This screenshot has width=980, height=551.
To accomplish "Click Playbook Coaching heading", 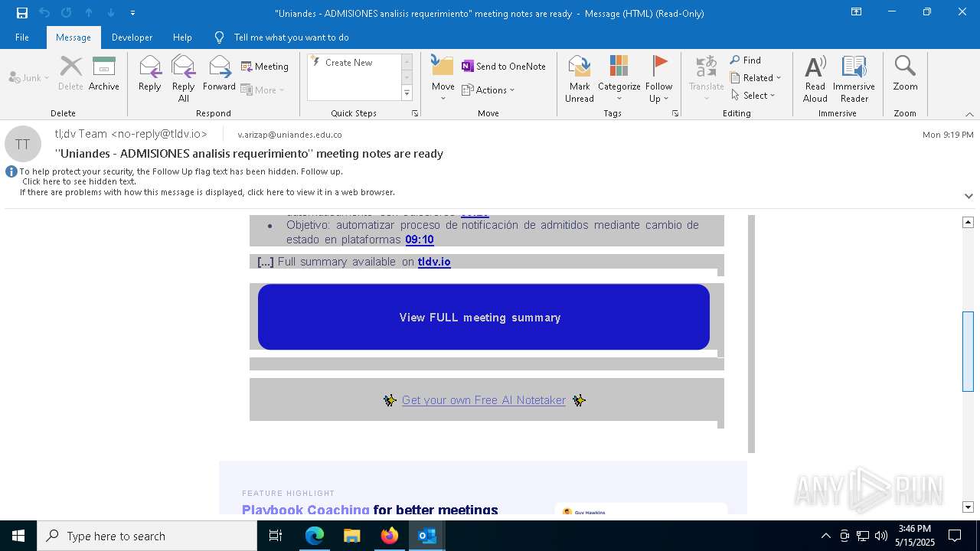I will (x=305, y=510).
